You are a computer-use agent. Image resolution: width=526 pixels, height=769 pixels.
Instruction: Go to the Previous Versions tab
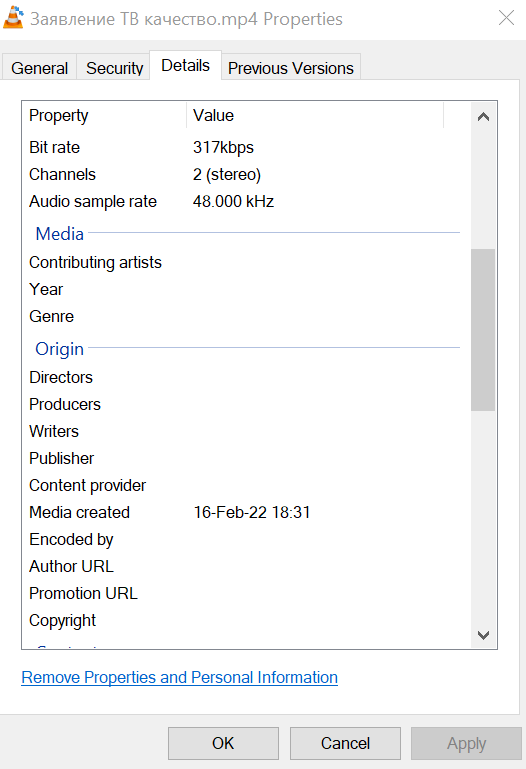click(x=291, y=68)
